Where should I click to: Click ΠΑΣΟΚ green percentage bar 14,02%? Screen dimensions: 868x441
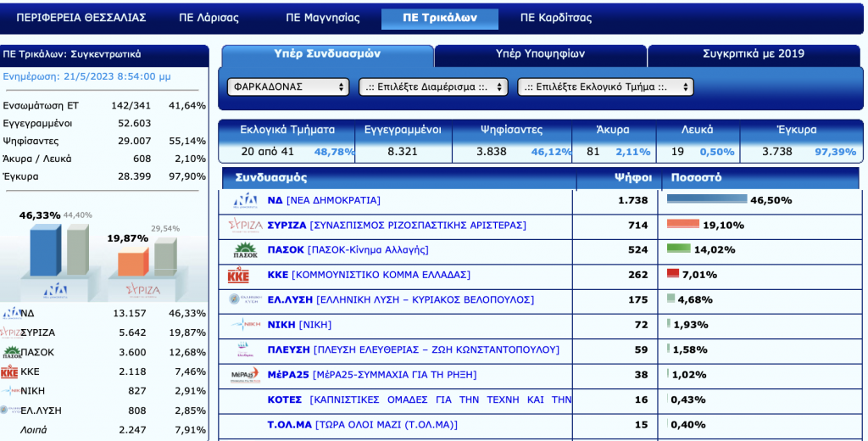click(679, 248)
